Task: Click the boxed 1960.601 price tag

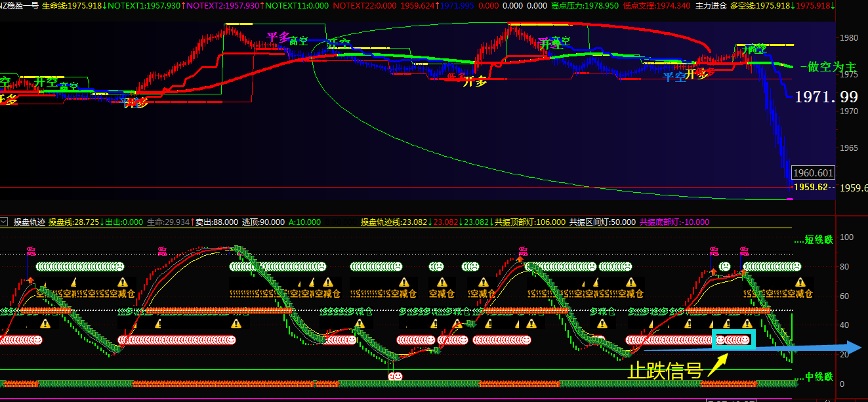Action: [813, 173]
